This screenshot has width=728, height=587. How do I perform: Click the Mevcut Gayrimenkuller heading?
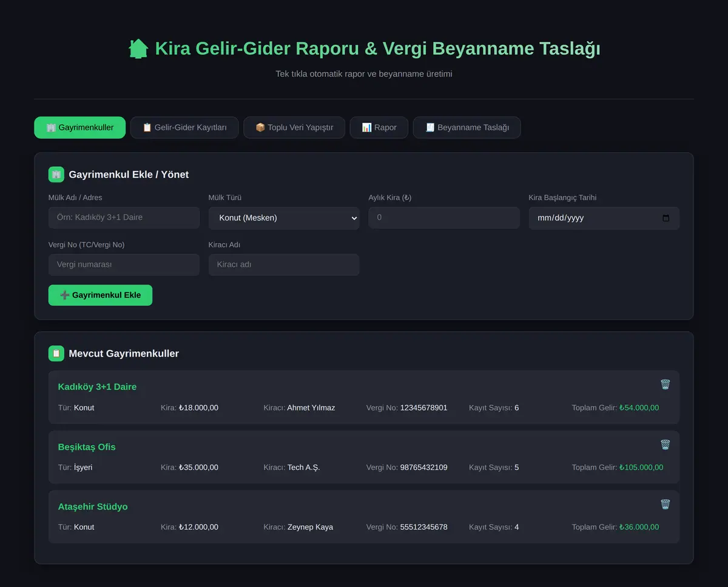[x=124, y=354]
